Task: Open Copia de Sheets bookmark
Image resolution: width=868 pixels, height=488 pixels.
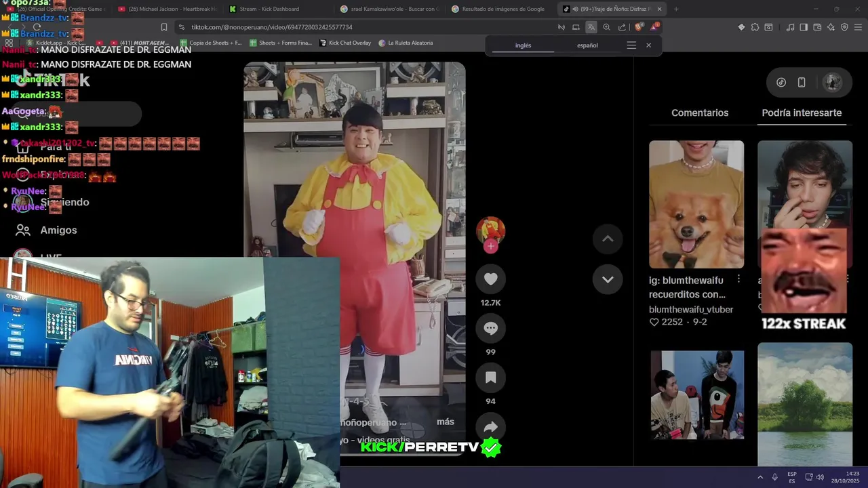Action: (211, 43)
